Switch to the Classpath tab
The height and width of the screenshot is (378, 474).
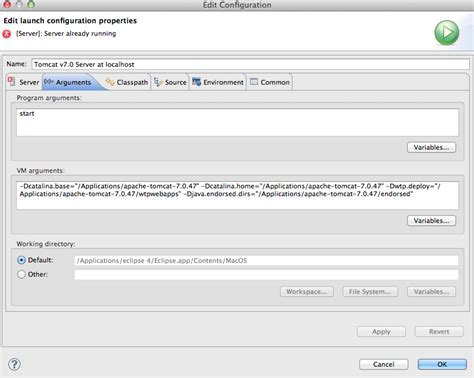tap(127, 82)
